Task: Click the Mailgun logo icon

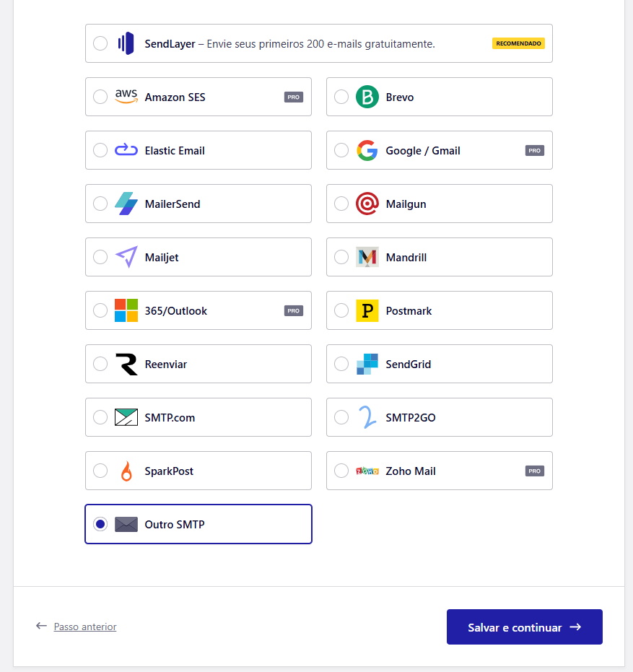Action: [366, 203]
